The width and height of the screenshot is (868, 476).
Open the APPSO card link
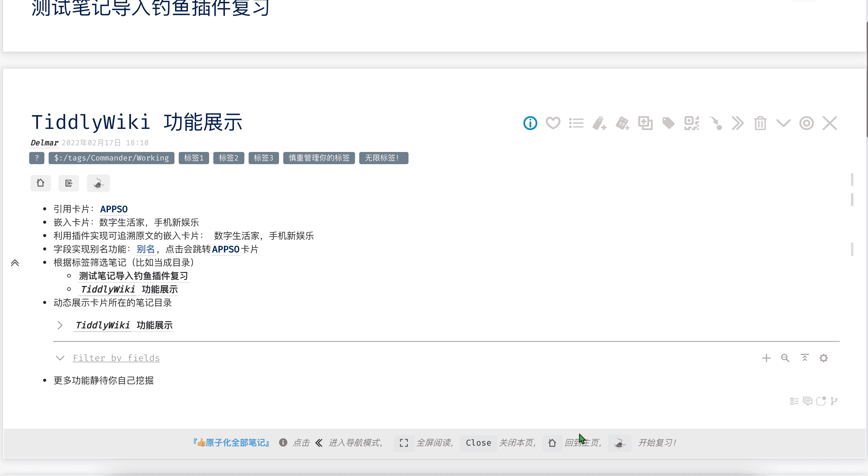114,209
